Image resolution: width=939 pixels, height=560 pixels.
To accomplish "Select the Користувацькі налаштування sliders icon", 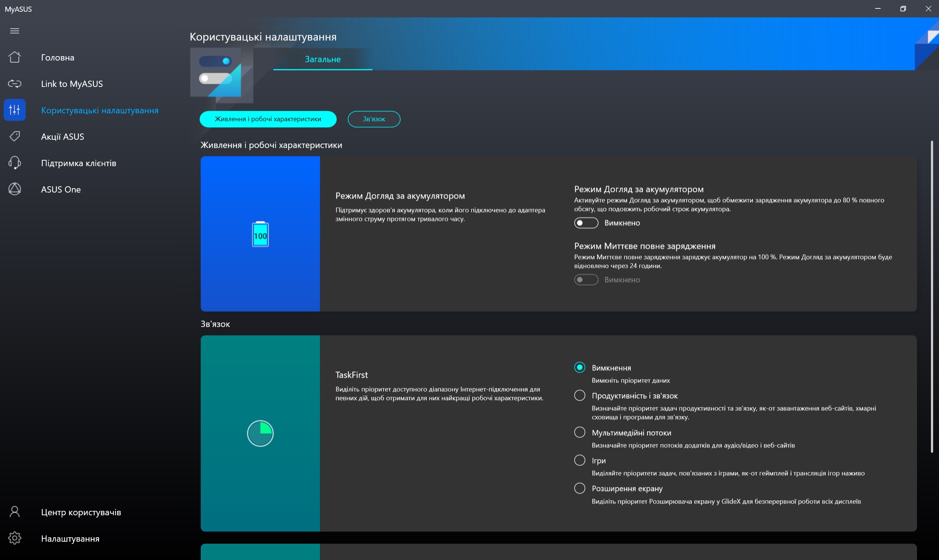I will coord(14,110).
